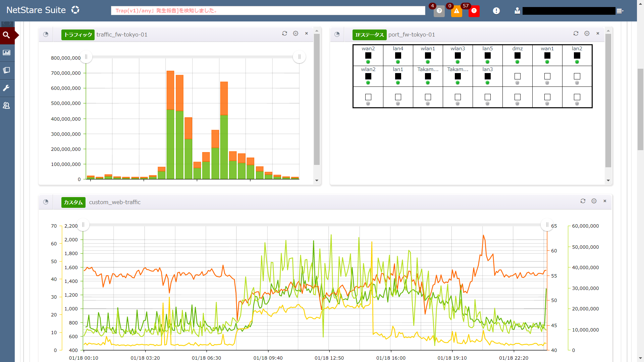Open the documents sidebar icon
The width and height of the screenshot is (644, 362).
pos(6,70)
